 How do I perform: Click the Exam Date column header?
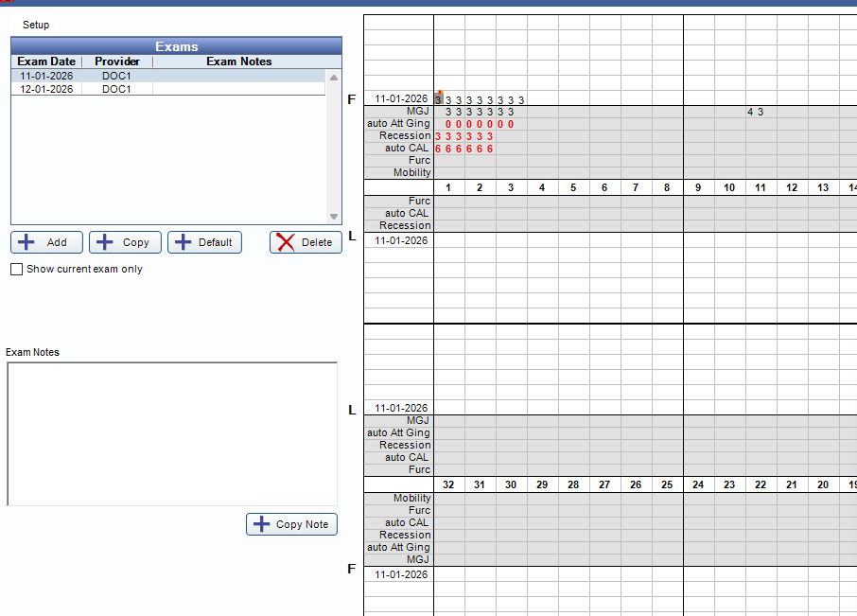(46, 62)
